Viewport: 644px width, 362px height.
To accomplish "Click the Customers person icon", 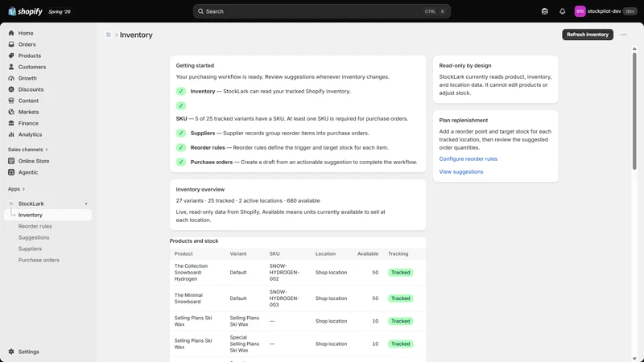I will coord(11,67).
